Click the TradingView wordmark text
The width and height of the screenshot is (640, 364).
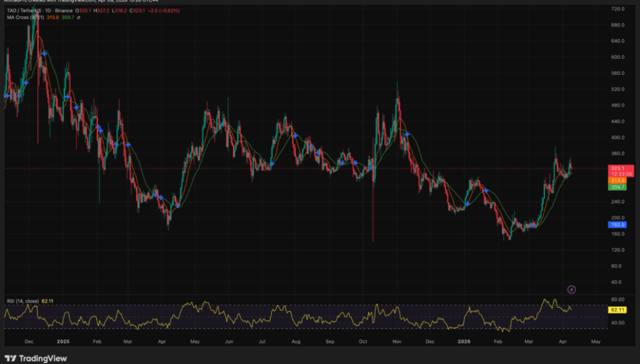pyautogui.click(x=43, y=358)
